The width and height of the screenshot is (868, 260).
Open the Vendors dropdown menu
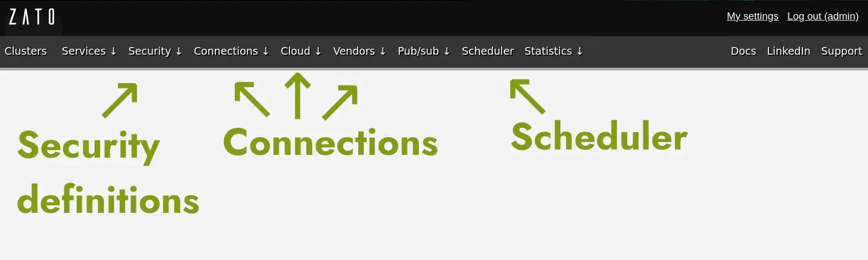click(x=359, y=51)
